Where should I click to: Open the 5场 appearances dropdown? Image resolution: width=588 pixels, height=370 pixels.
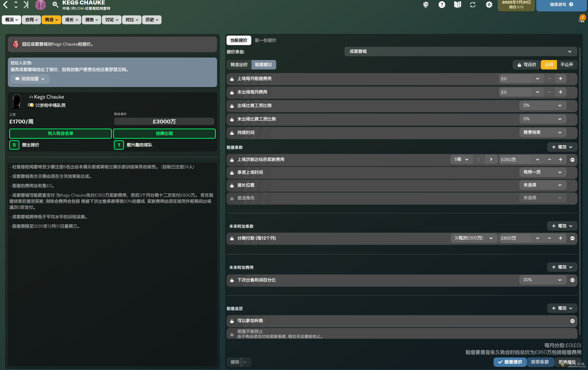click(461, 159)
